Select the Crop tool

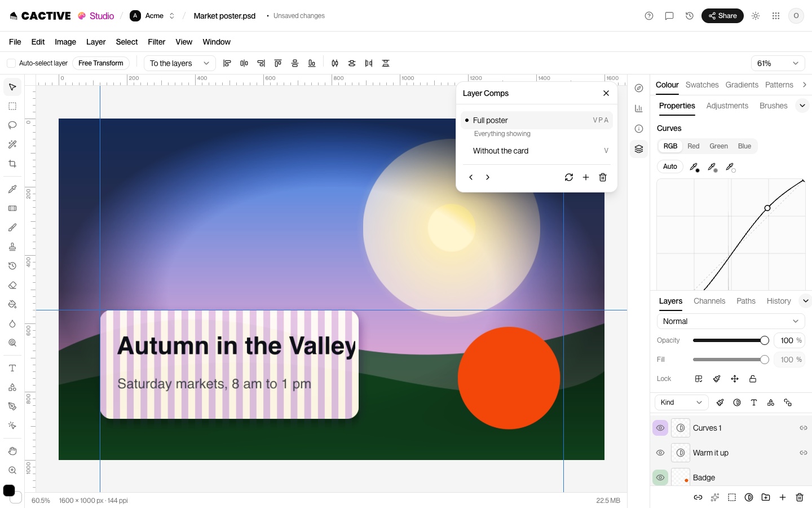pyautogui.click(x=12, y=164)
